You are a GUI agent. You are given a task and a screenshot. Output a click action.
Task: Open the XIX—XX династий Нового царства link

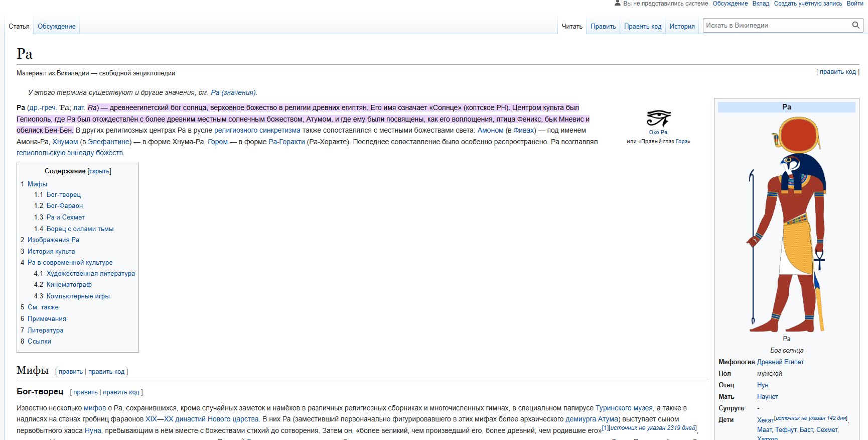click(202, 419)
